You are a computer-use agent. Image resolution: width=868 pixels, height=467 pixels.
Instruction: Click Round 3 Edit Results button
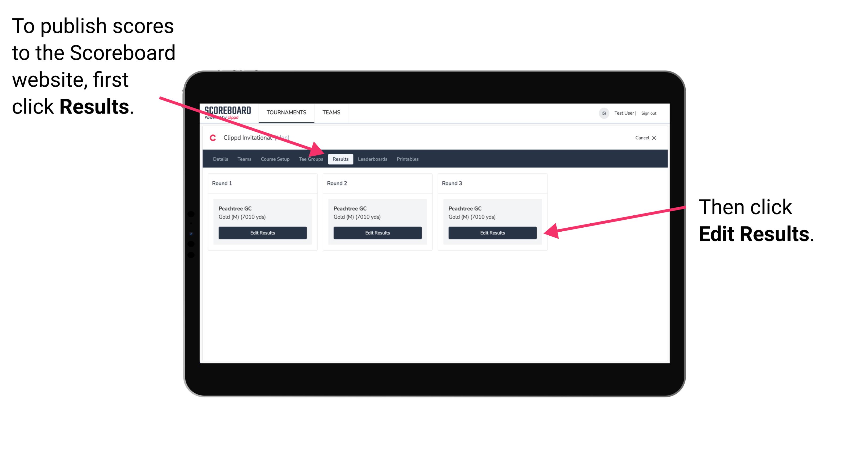click(492, 232)
